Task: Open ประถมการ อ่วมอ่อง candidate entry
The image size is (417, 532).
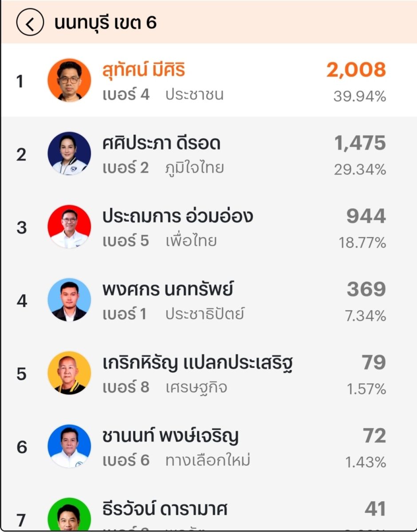Action: tap(177, 216)
